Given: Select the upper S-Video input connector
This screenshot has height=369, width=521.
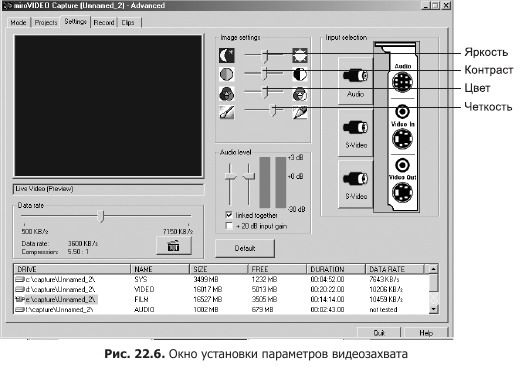Looking at the screenshot, I should click(355, 132).
